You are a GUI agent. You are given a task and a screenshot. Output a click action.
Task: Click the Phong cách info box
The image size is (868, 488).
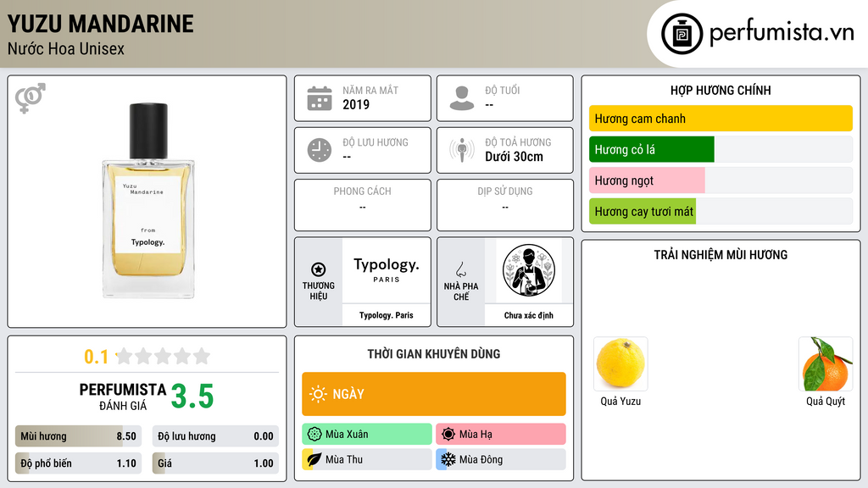pyautogui.click(x=363, y=205)
